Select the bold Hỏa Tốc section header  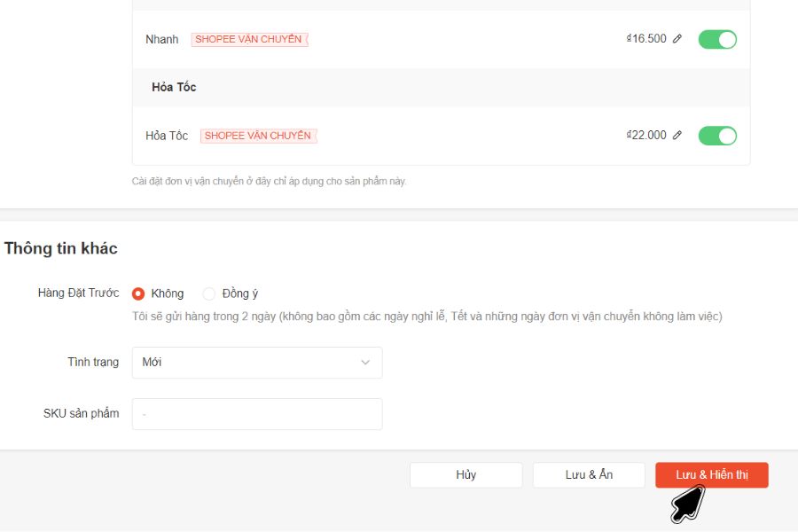174,87
